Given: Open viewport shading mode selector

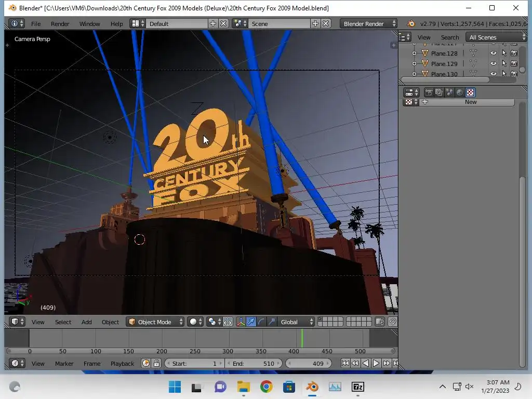Looking at the screenshot, I should 196,322.
